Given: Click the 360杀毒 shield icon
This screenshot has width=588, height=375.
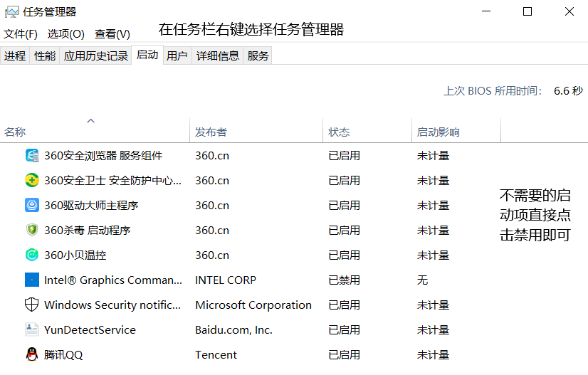Looking at the screenshot, I should click(x=32, y=230).
